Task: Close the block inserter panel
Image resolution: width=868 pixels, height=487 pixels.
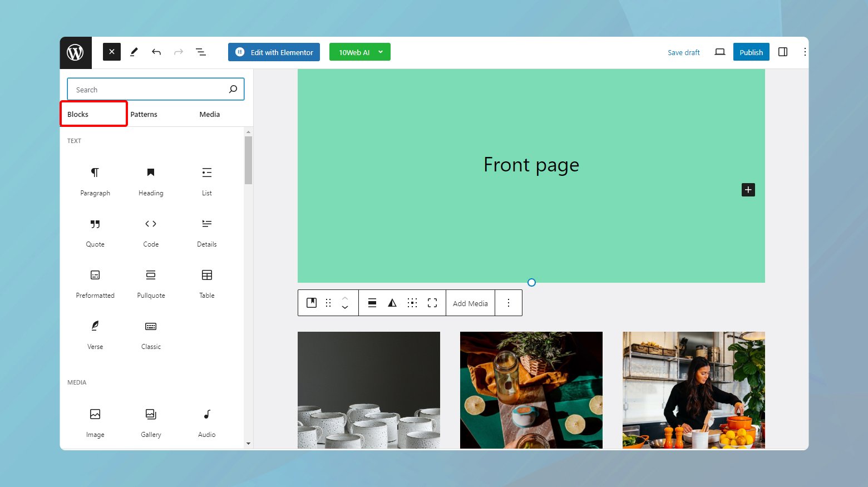Action: coord(112,52)
